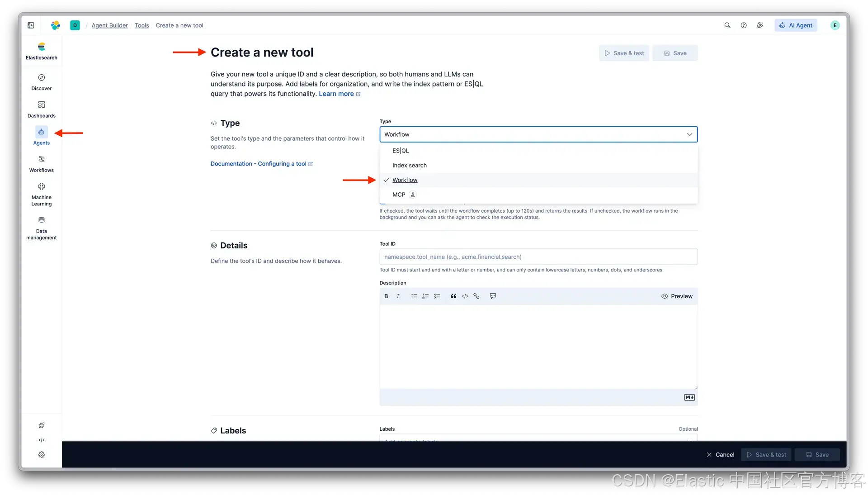Open the Dashboards section
Image resolution: width=868 pixels, height=495 pixels.
[41, 109]
